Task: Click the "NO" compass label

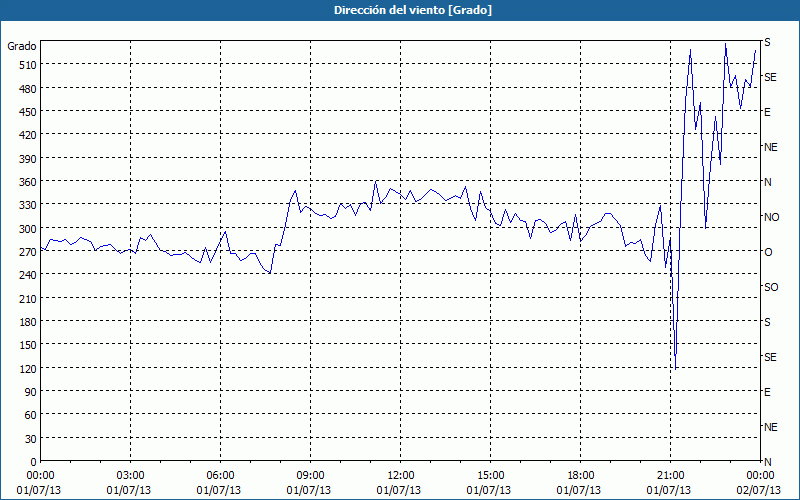Action: click(771, 217)
